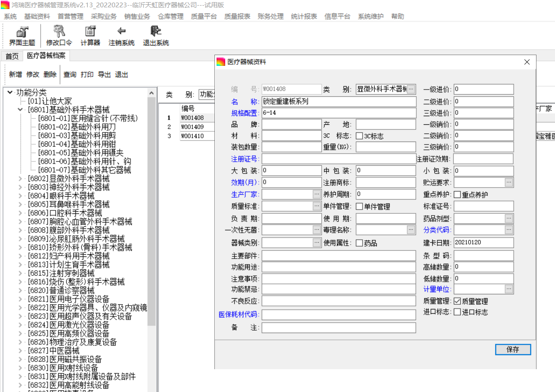Collapse the [6801]基础外科手术器械 tree node
555x392 pixels.
pos(21,110)
